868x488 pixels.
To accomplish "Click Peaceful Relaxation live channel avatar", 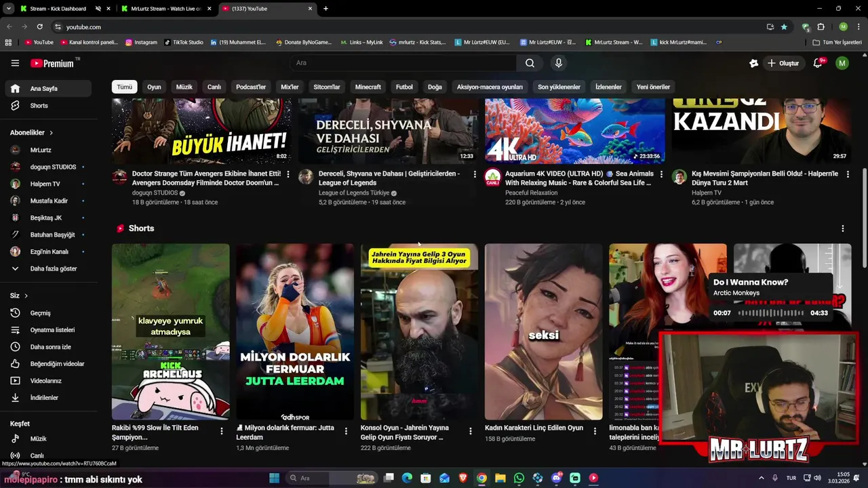I will pyautogui.click(x=492, y=177).
